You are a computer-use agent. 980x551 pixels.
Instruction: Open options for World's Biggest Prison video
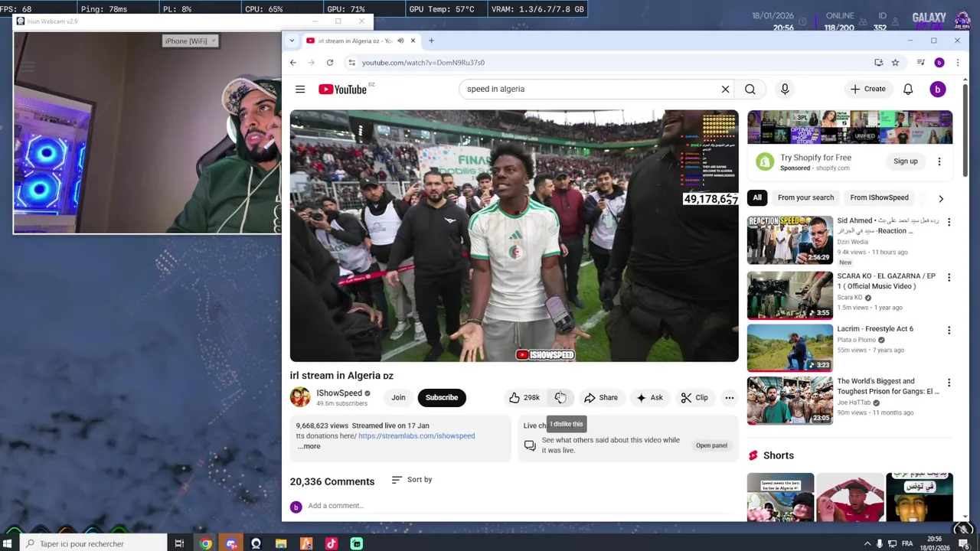click(x=949, y=383)
